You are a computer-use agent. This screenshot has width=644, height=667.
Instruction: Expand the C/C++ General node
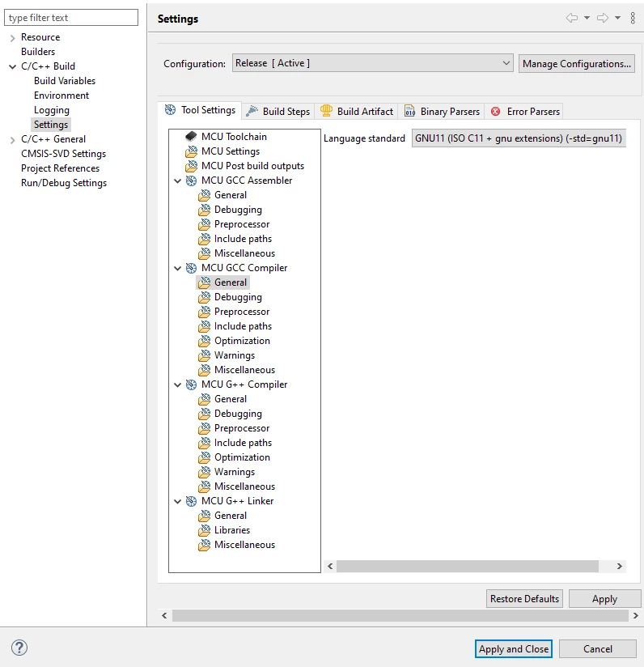12,140
